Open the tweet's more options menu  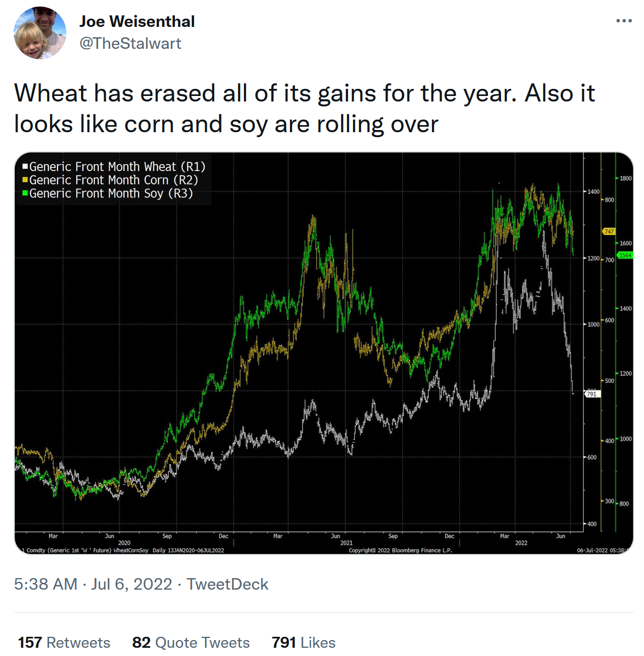(x=624, y=21)
